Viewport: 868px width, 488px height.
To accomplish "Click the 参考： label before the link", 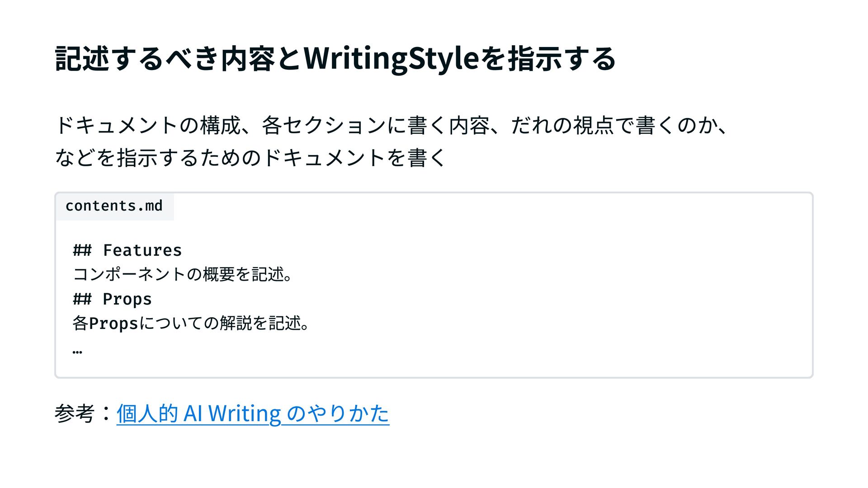I will 84,413.
